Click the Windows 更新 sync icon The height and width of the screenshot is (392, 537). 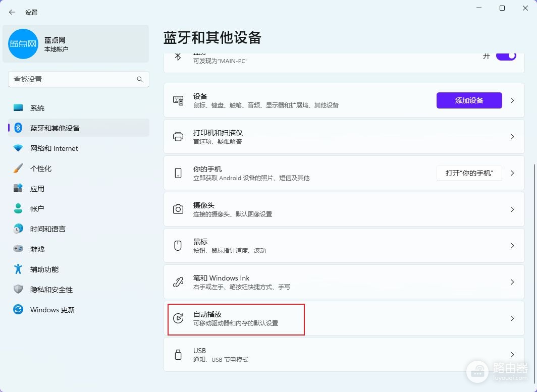[x=18, y=309]
